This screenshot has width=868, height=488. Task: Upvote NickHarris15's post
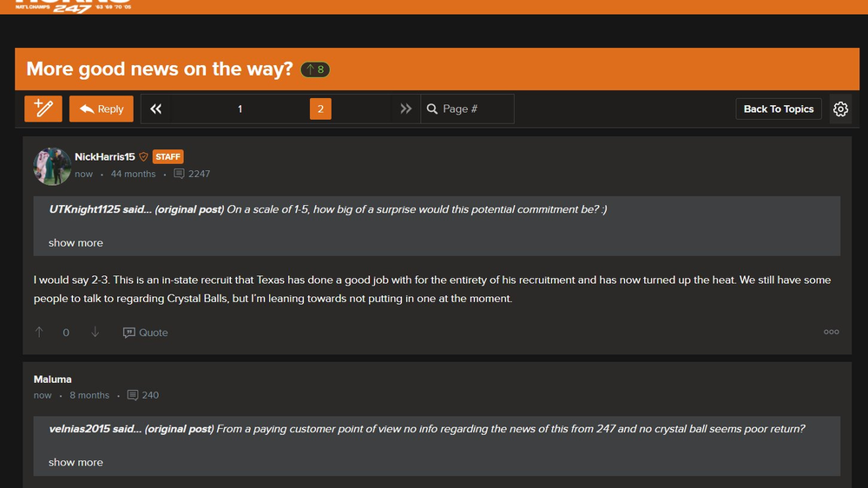click(39, 333)
